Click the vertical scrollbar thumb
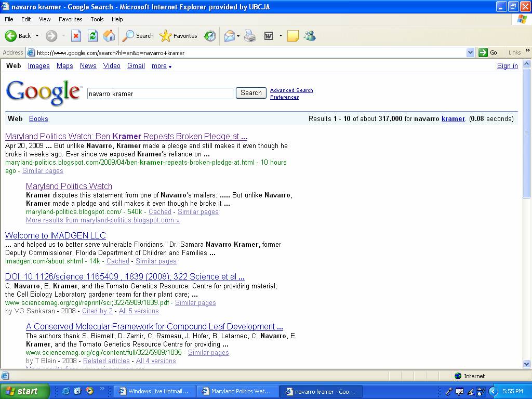 coord(527,132)
